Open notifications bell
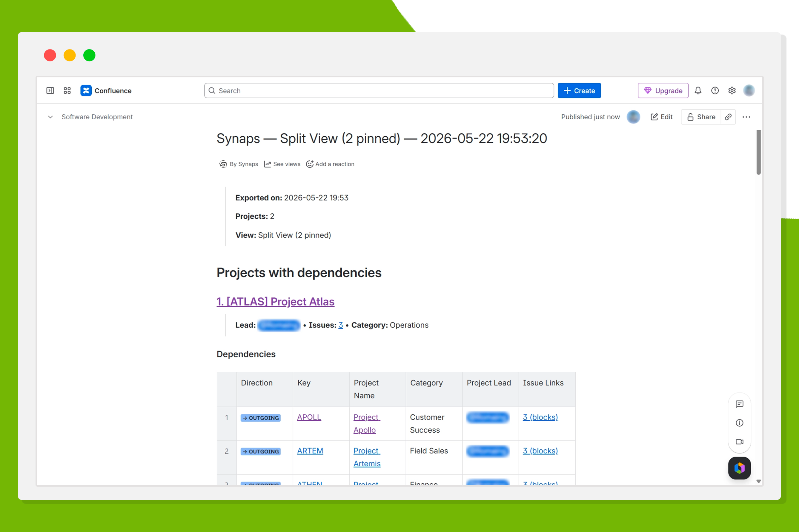 pos(698,91)
